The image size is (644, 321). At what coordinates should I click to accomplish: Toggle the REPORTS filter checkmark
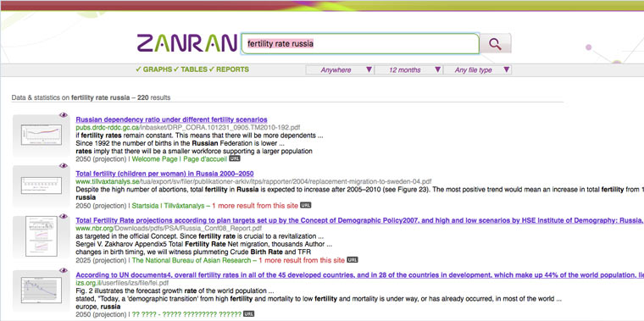[229, 69]
